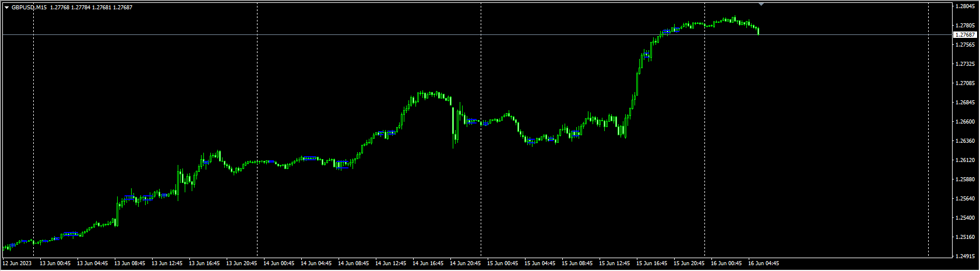Select the highlighted current price label 1.27687
This screenshot has width=980, height=271.
(x=965, y=35)
